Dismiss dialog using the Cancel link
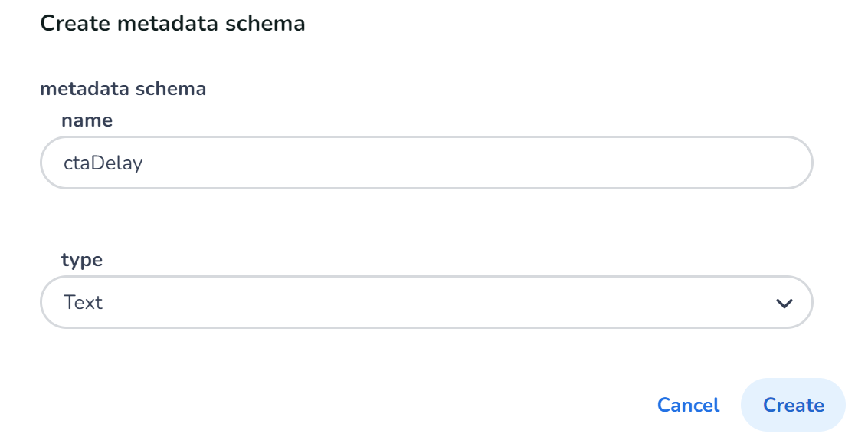Screen dimensions: 868x447 coord(688,405)
